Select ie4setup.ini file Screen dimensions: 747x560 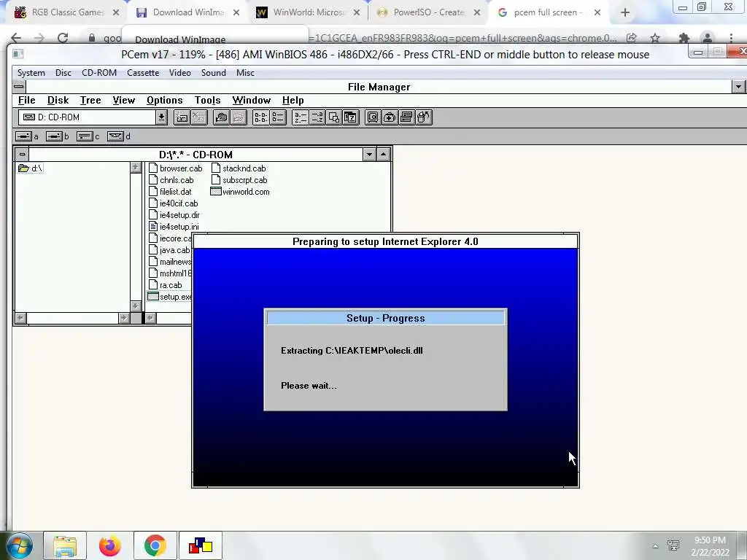(x=174, y=227)
